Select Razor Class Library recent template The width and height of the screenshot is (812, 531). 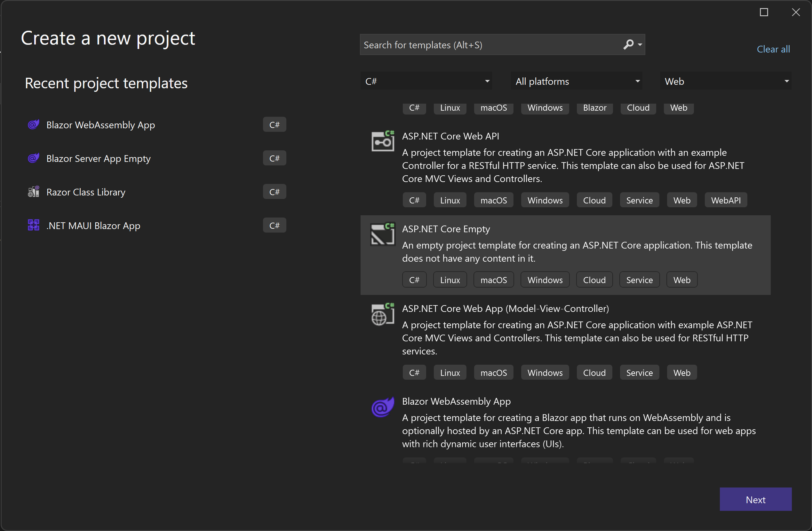[x=86, y=192]
